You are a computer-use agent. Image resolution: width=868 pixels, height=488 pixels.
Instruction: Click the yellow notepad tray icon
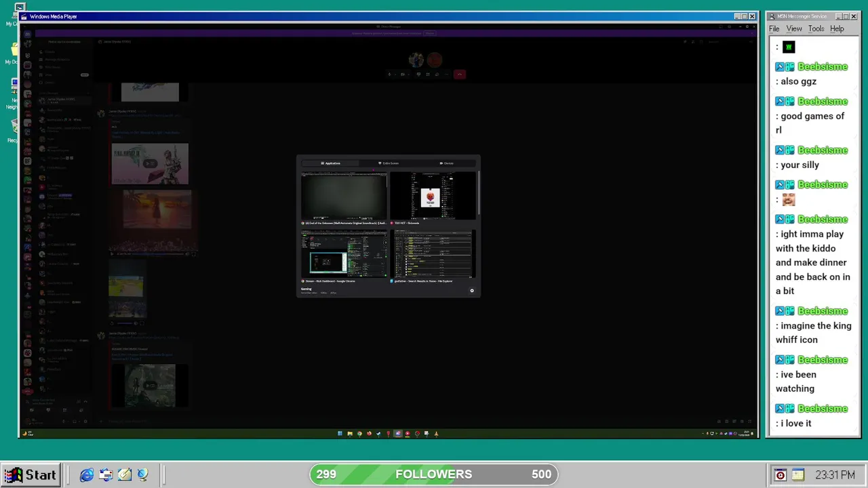pyautogui.click(x=797, y=475)
